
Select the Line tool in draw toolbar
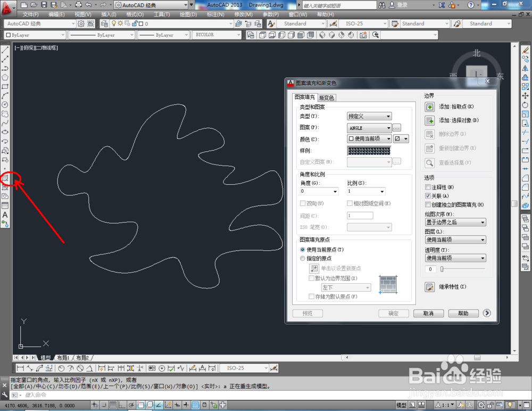5,50
